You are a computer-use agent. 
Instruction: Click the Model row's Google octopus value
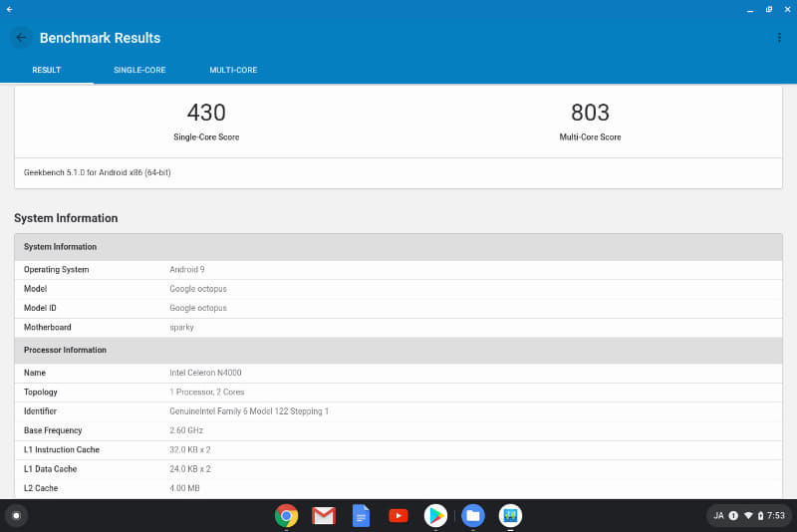click(x=198, y=289)
